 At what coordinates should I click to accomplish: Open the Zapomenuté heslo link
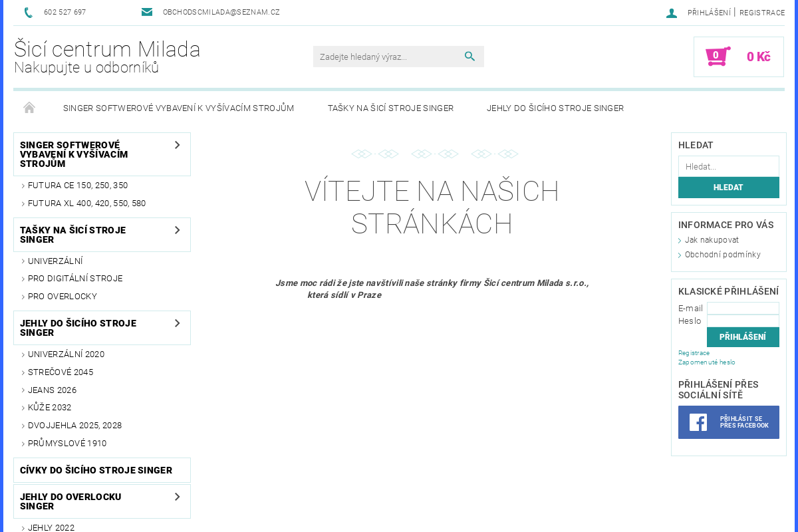(x=706, y=362)
